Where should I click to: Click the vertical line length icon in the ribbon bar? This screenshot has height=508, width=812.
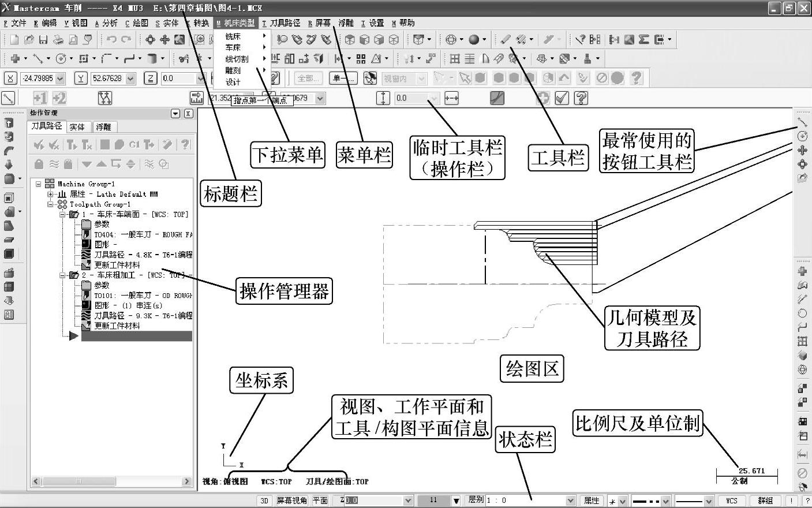383,98
